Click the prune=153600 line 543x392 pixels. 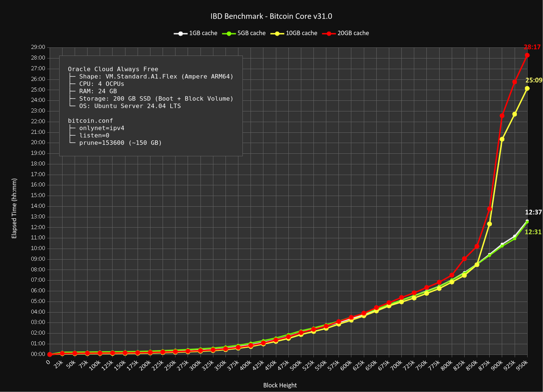point(115,142)
